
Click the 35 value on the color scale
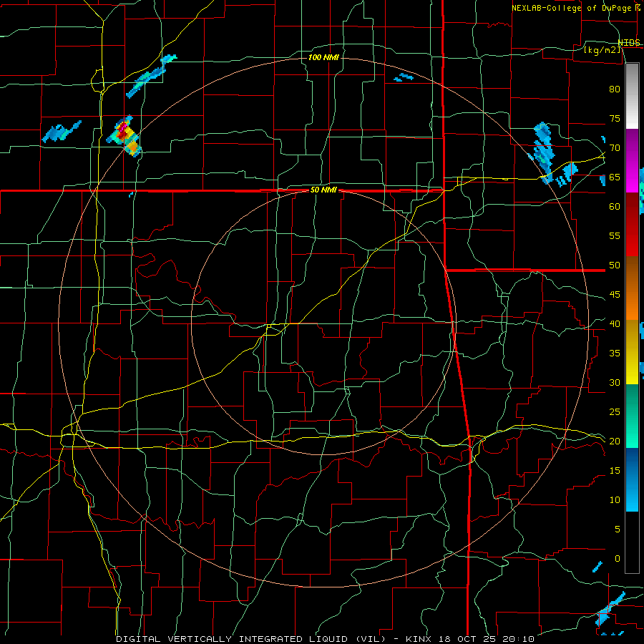615,353
